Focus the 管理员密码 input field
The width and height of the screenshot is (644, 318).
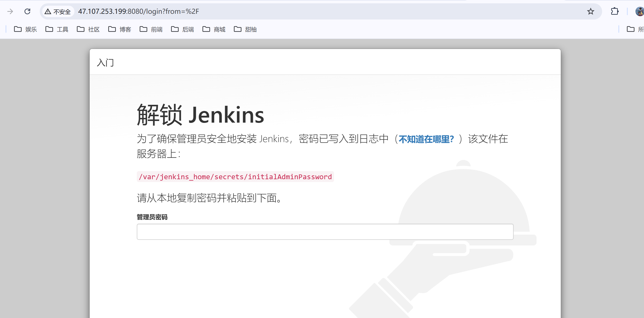(325, 231)
